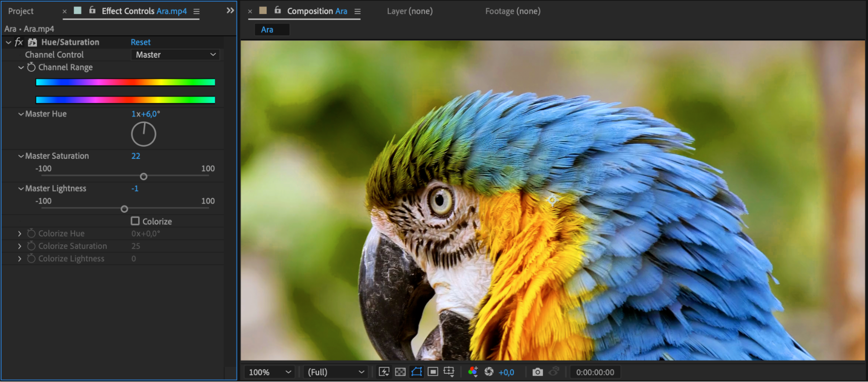Open the Channel Control Master dropdown
The width and height of the screenshot is (868, 382).
pos(175,55)
